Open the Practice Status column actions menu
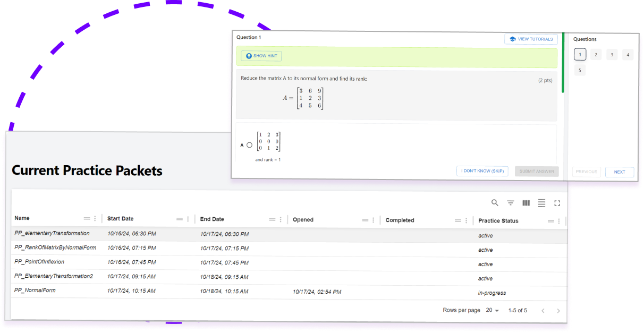Image resolution: width=644 pixels, height=333 pixels. point(558,221)
